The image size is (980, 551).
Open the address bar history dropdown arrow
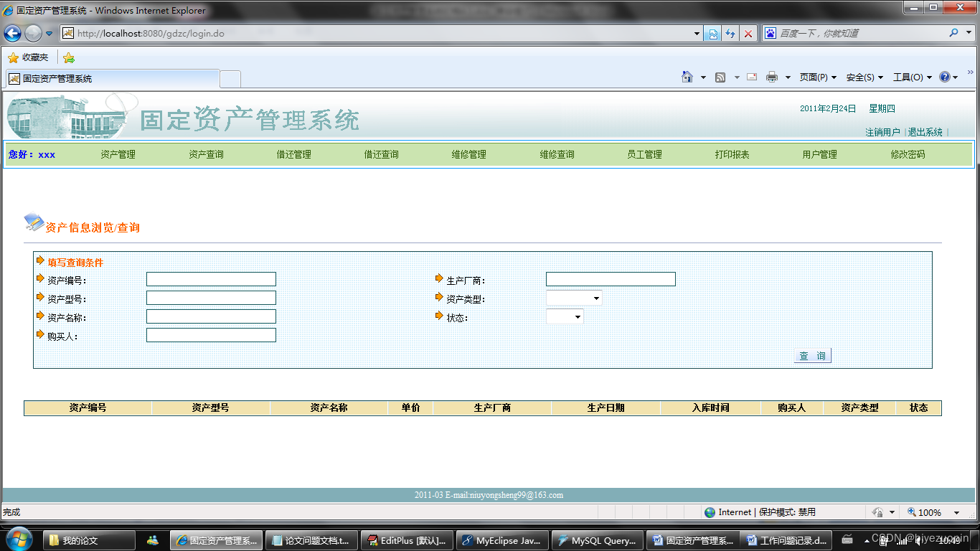point(697,33)
